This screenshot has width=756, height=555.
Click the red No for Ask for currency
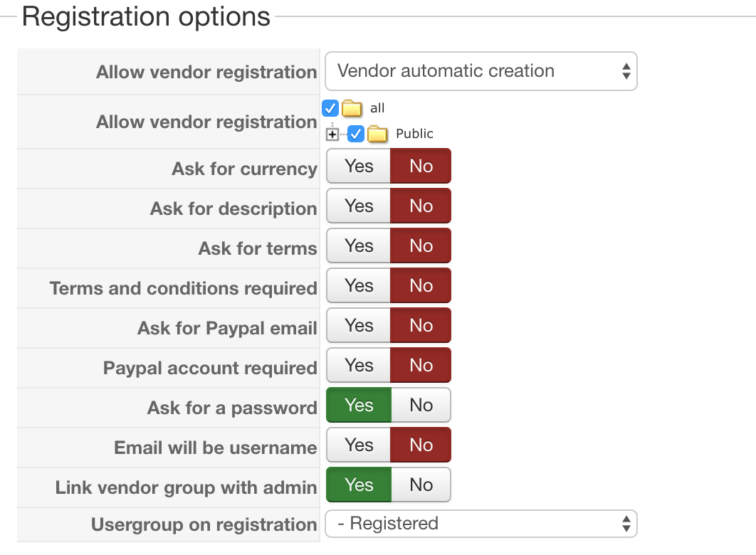[421, 166]
